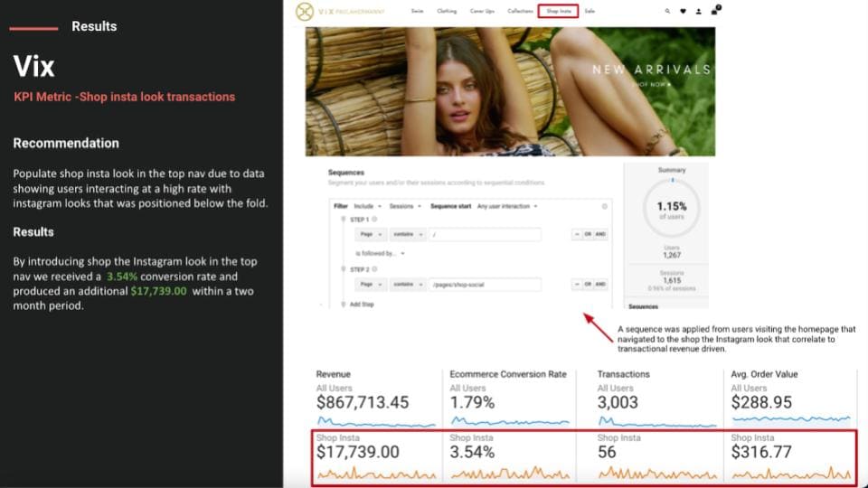Click the Recommendation heading

(66, 144)
